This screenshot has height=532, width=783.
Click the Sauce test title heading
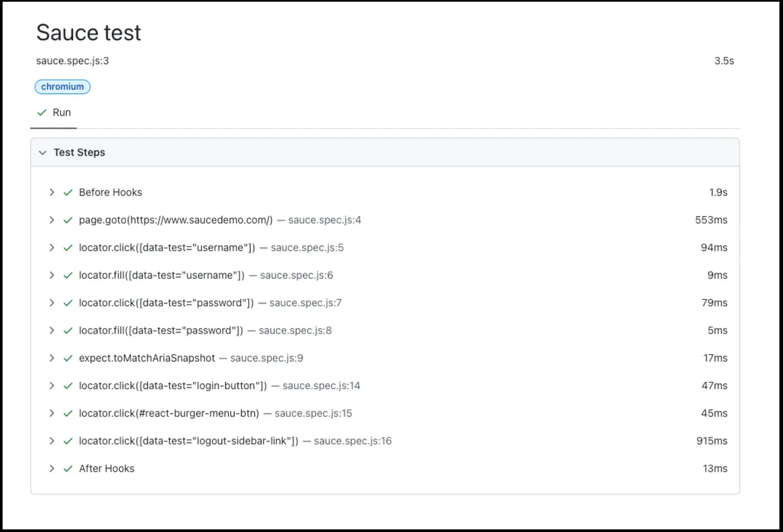88,33
